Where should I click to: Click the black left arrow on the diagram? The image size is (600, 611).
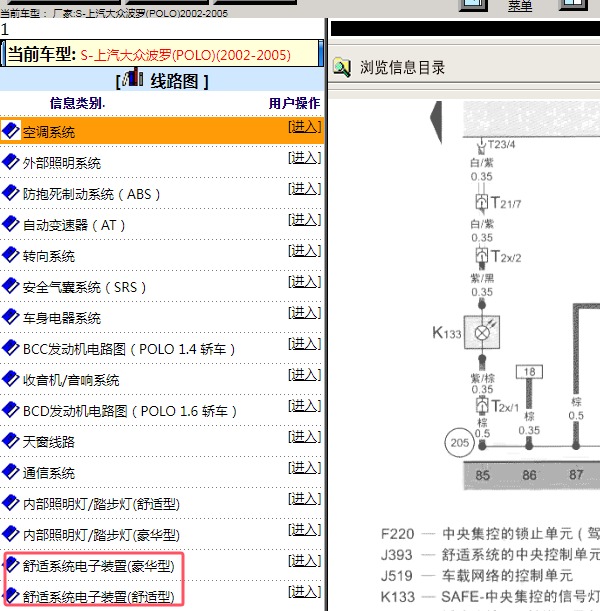(x=436, y=122)
